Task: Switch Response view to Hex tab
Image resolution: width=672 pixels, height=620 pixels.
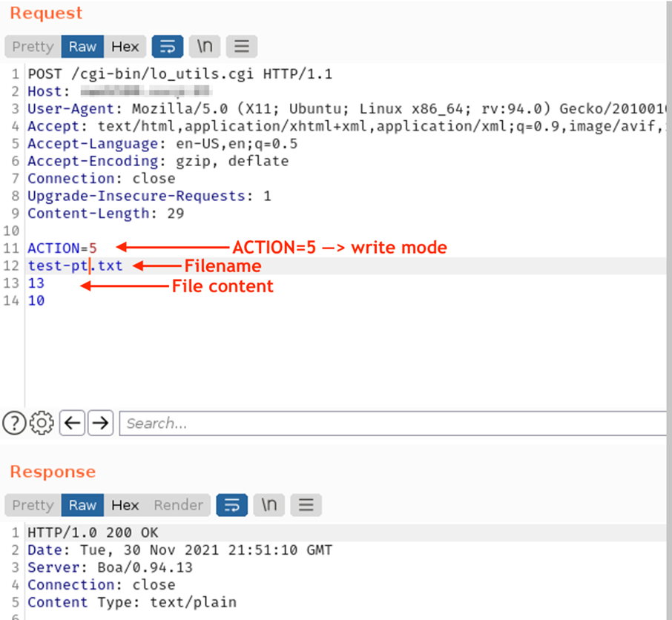Action: [125, 505]
